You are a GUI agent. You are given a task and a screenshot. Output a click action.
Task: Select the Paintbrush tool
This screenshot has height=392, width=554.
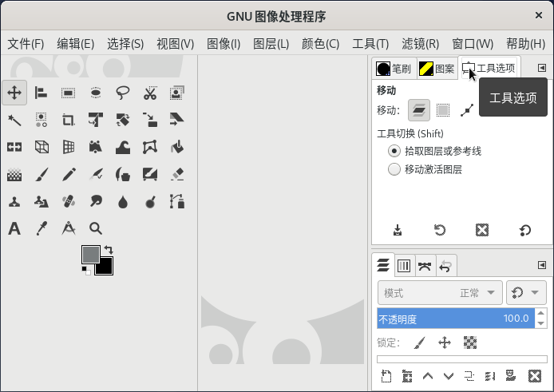42,174
